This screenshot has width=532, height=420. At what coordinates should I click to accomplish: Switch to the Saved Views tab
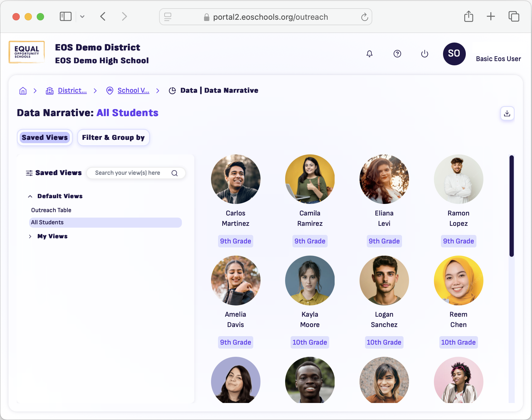44,137
